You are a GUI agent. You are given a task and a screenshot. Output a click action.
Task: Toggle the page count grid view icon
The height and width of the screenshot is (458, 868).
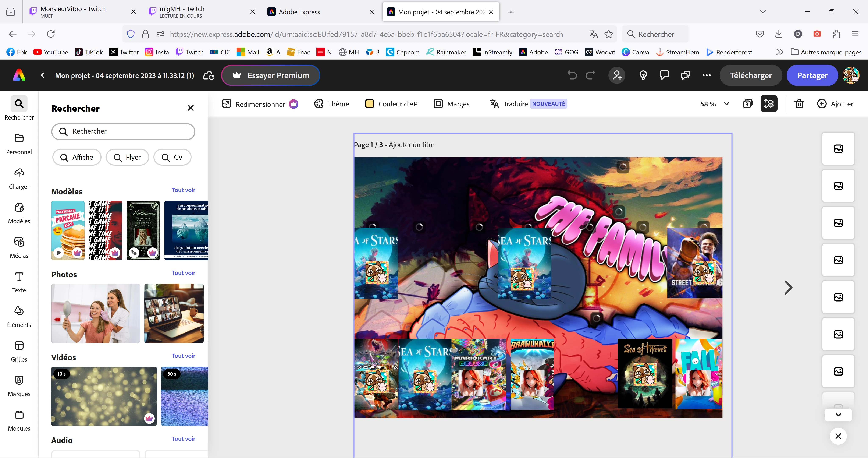(747, 103)
